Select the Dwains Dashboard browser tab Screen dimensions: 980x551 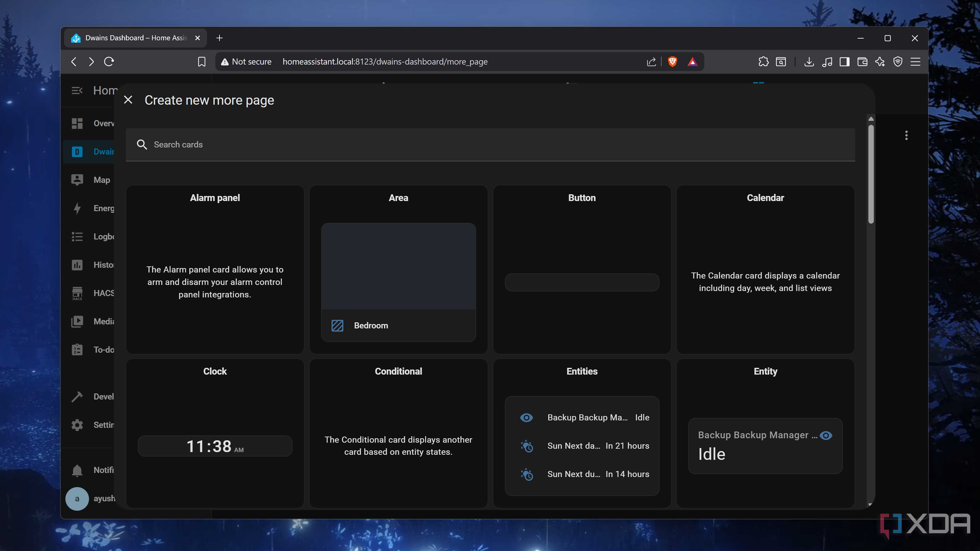135,38
